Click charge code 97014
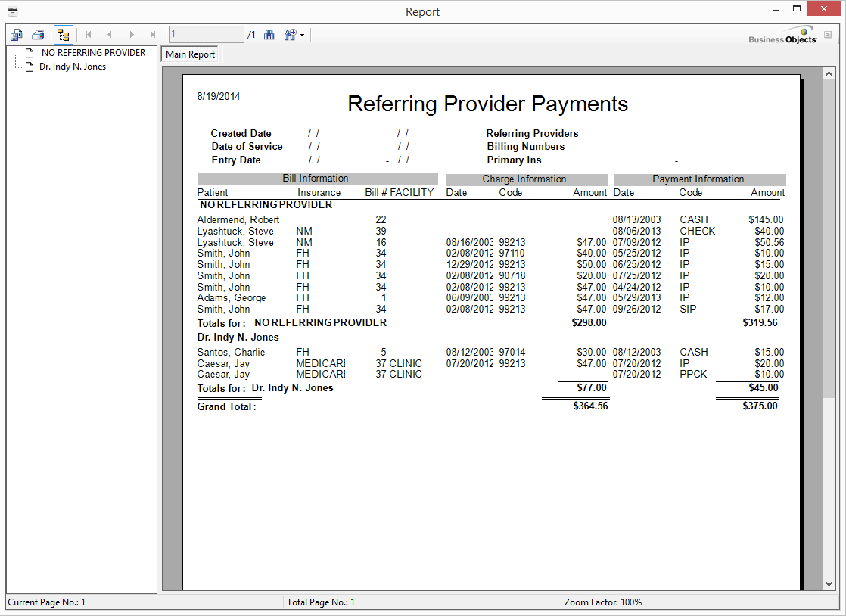Screen dimensions: 846x616 pyautogui.click(x=512, y=352)
